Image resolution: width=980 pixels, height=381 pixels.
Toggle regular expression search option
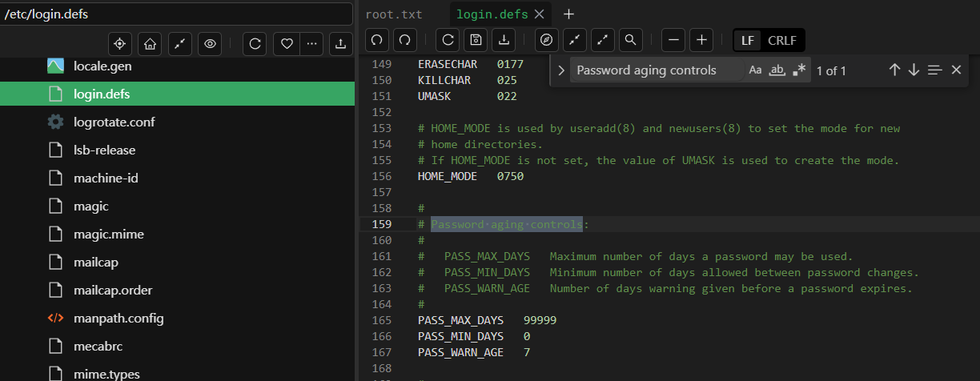[798, 70]
